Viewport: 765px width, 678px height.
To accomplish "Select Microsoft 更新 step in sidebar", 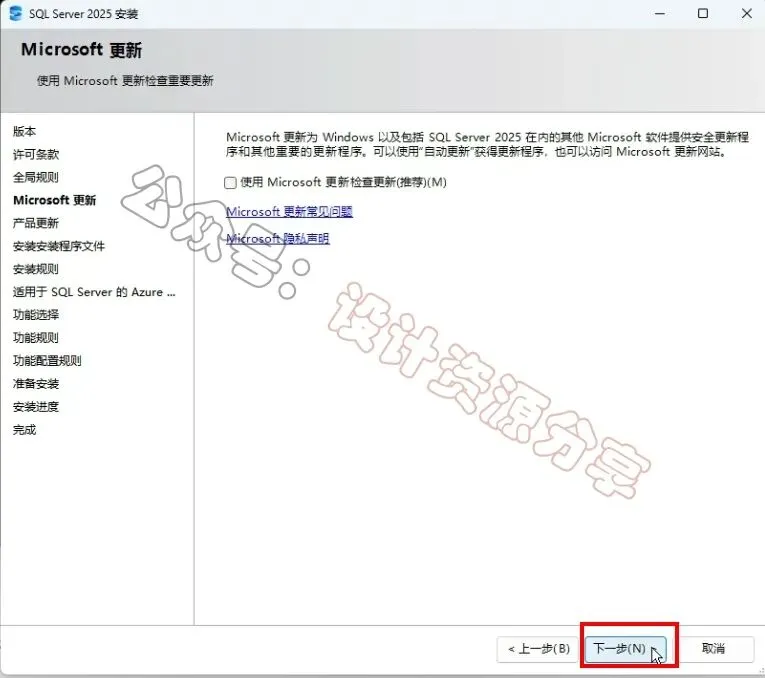I will pyautogui.click(x=55, y=200).
